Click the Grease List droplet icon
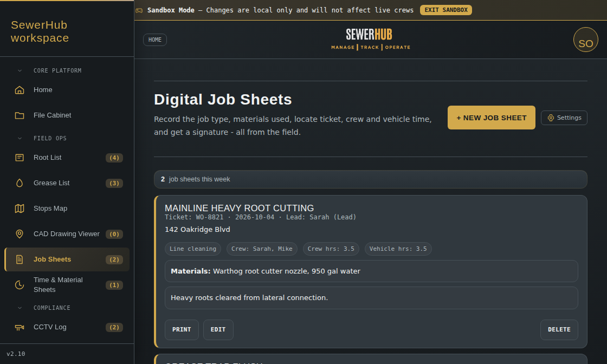 20,183
